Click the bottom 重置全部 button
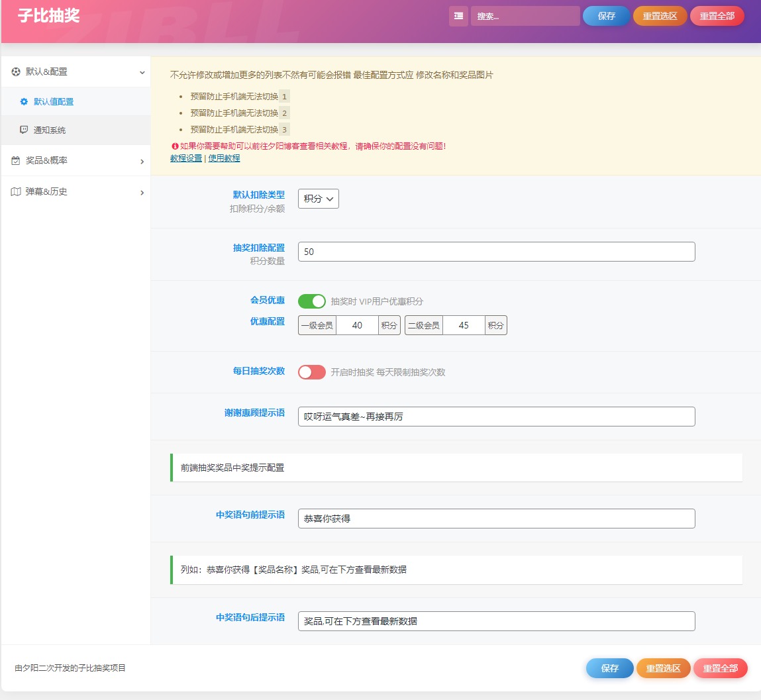 (721, 668)
